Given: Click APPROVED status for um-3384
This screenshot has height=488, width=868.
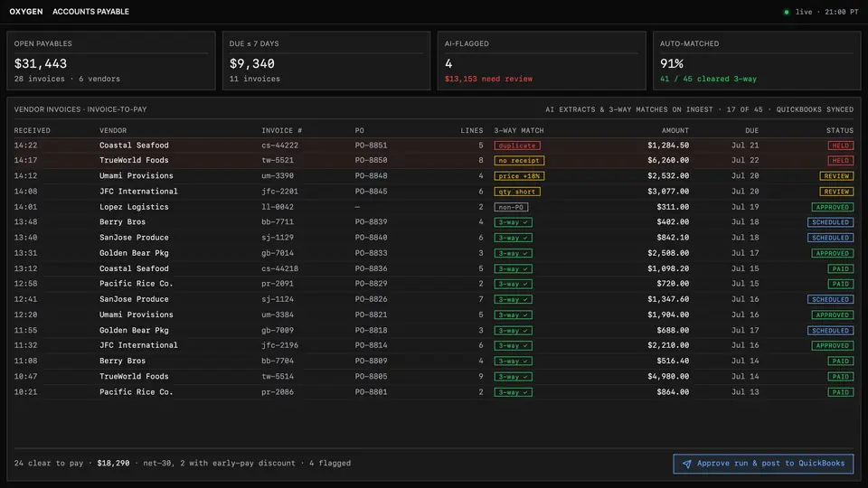Looking at the screenshot, I should coord(833,314).
